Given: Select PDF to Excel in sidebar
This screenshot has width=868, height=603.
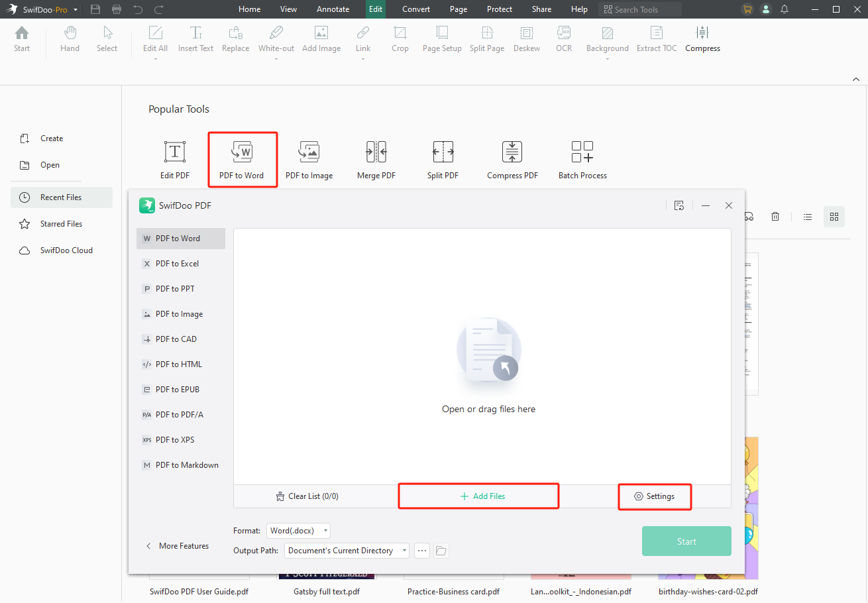Looking at the screenshot, I should click(181, 264).
